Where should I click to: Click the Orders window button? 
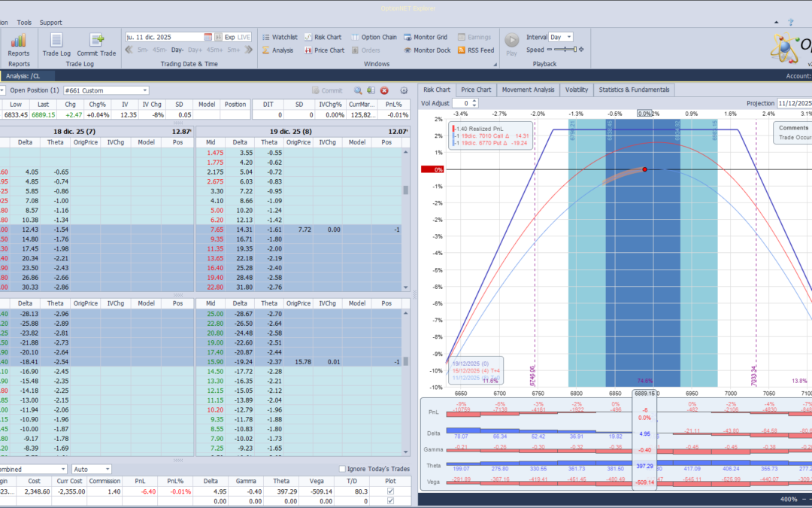[365, 50]
